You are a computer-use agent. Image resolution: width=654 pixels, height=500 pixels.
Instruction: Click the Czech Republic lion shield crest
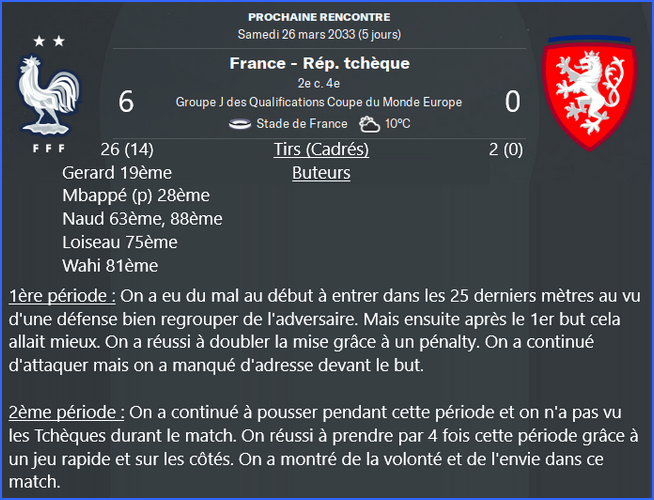pyautogui.click(x=589, y=94)
